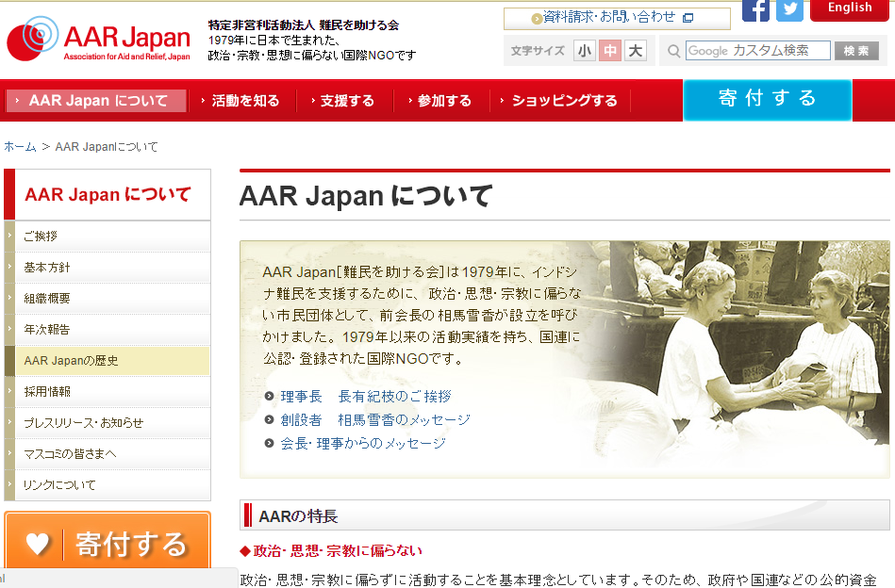
Task: Switch site language to English
Action: (x=850, y=9)
